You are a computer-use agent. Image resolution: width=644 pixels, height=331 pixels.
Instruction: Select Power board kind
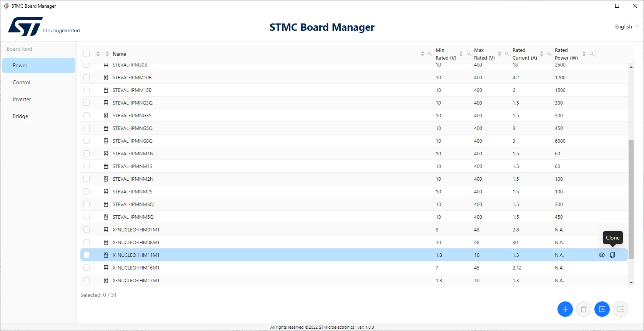click(x=38, y=65)
